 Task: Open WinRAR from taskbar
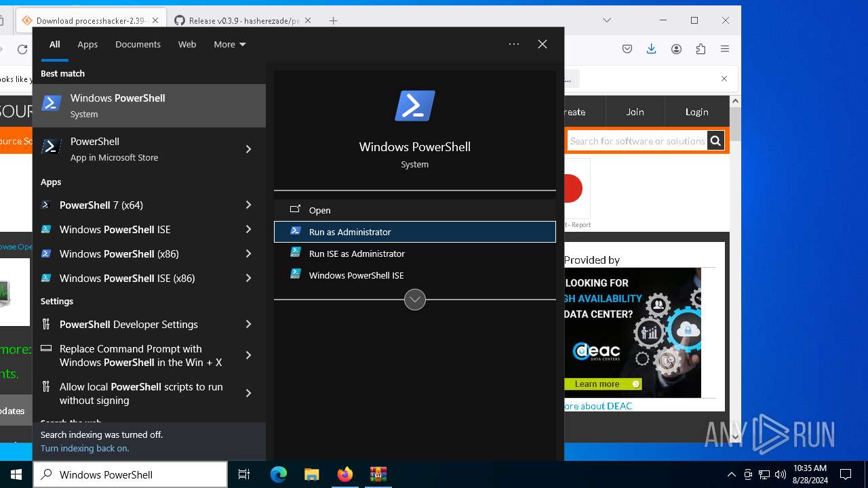click(378, 474)
